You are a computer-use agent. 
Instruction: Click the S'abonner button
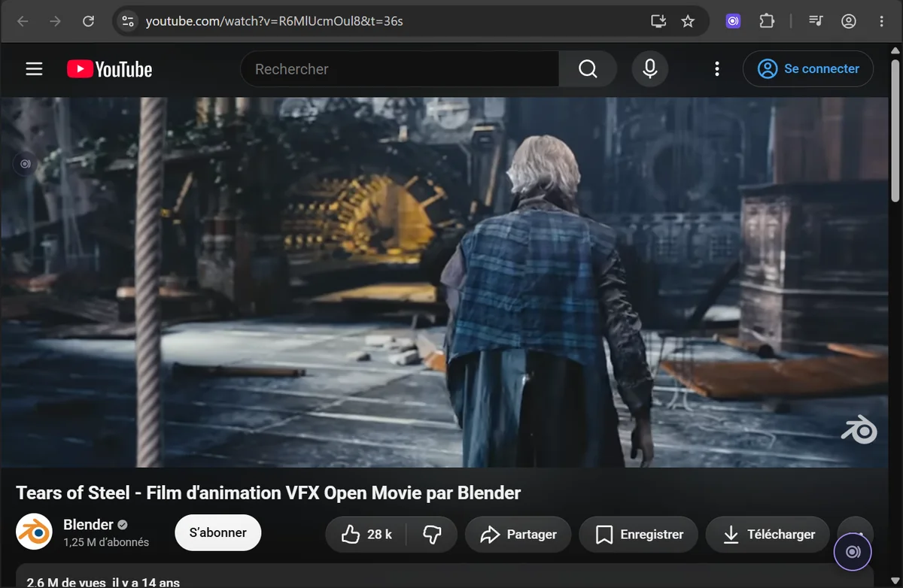click(x=217, y=533)
